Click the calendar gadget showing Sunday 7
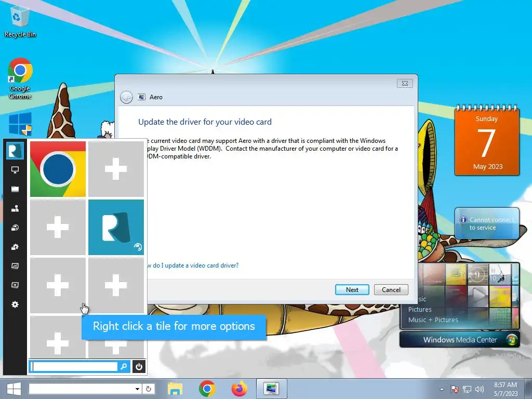The image size is (532, 399). (487, 140)
